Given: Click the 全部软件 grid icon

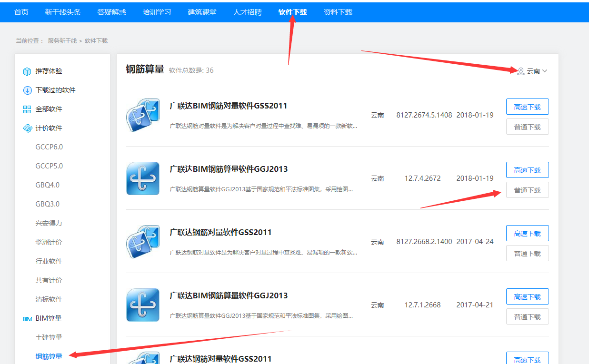Looking at the screenshot, I should coord(27,109).
